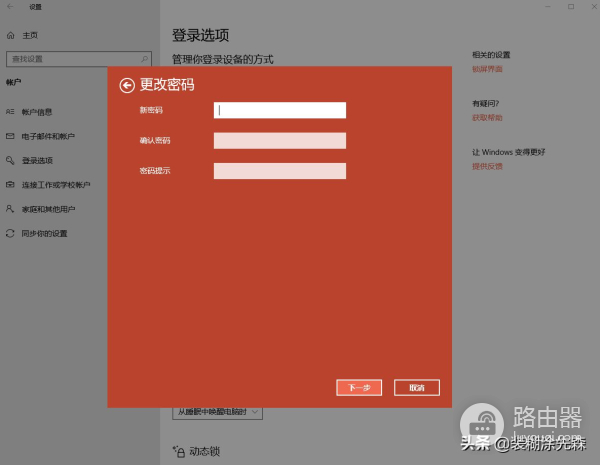Click the 让 Windows 变得更好 heading
This screenshot has height=465, width=600.
pos(509,152)
